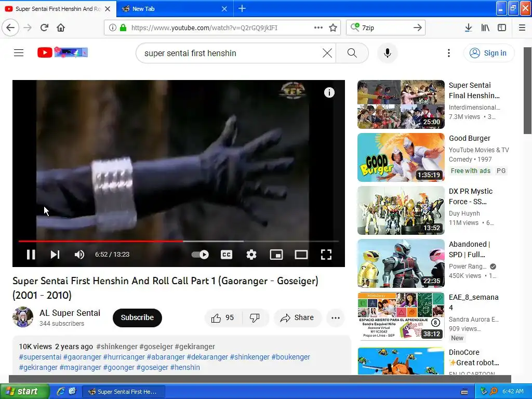532x399 pixels.
Task: Open the Windows start menu
Action: pyautogui.click(x=25, y=392)
